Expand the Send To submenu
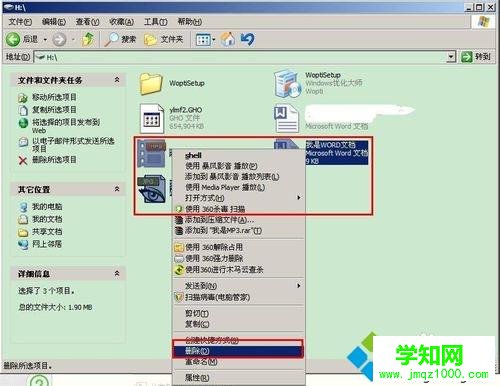The width and height of the screenshot is (500, 386). pos(299,286)
